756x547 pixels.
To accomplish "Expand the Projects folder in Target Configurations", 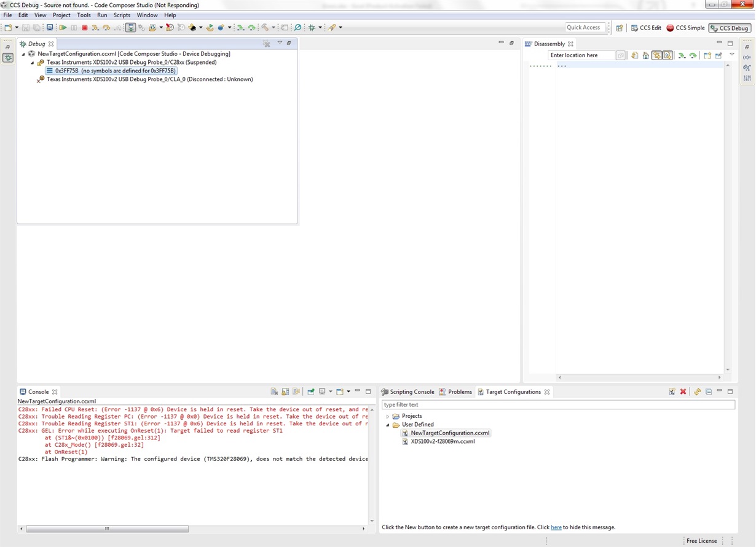I will click(388, 417).
